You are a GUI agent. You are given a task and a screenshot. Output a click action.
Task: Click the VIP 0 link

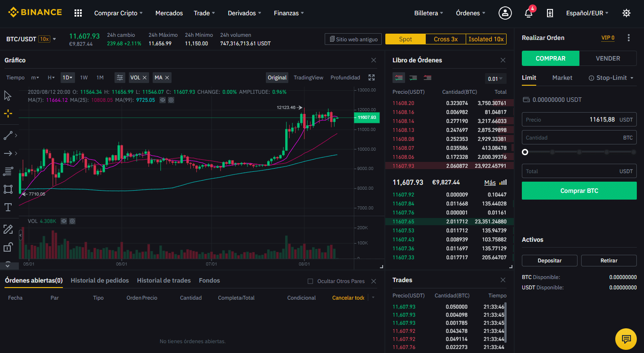[x=608, y=38]
